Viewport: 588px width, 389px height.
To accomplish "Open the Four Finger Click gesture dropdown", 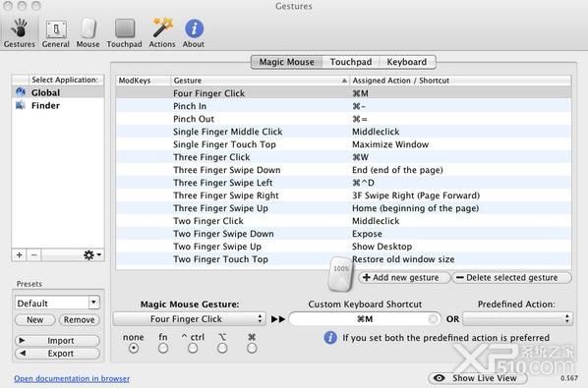I will pyautogui.click(x=190, y=319).
